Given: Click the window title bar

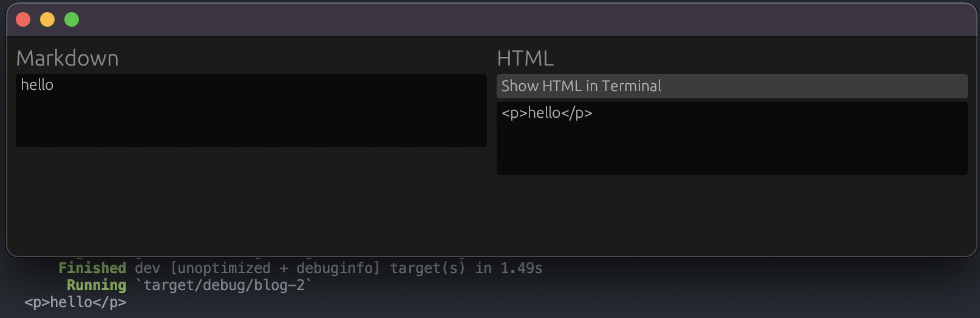Looking at the screenshot, I should point(492,19).
